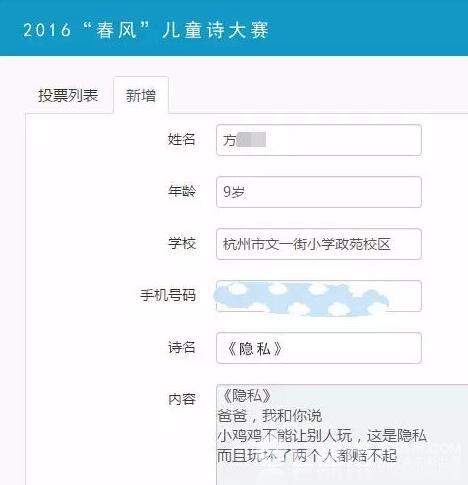
Task: Click inside the 内容 text area
Action: [x=342, y=435]
